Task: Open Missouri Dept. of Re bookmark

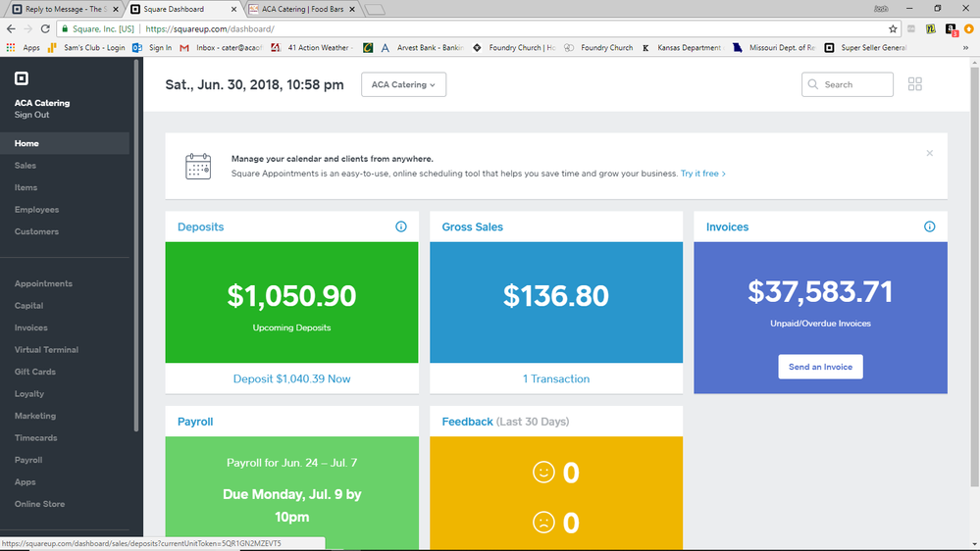Action: tap(774, 47)
